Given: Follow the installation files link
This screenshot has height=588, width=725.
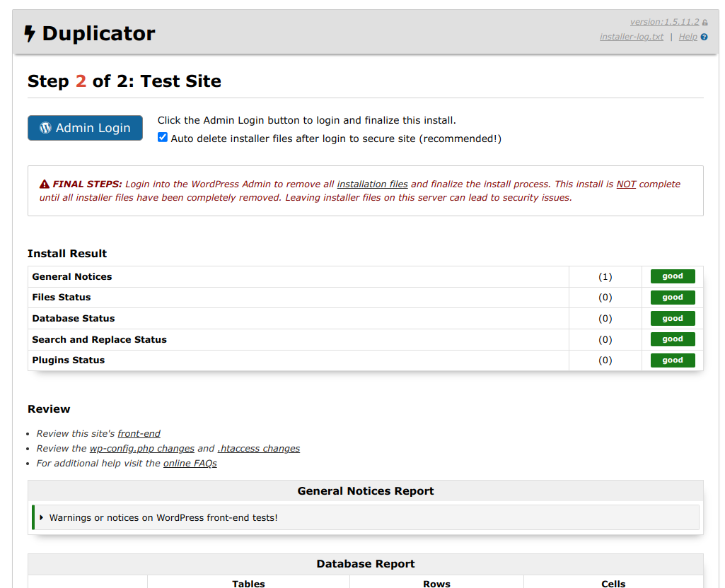Looking at the screenshot, I should pyautogui.click(x=372, y=184).
